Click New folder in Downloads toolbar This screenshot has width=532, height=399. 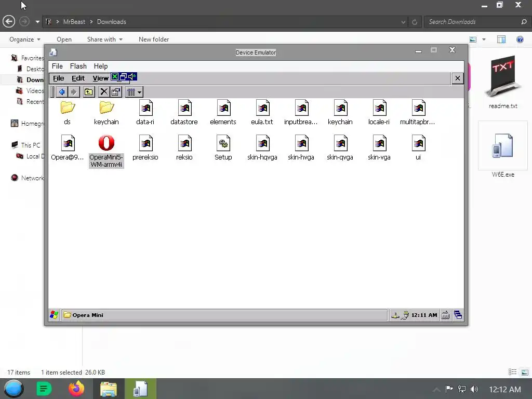tap(154, 39)
